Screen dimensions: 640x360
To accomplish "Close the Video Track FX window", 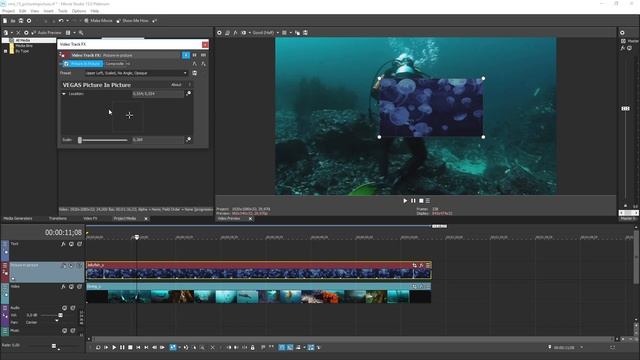I will (205, 44).
